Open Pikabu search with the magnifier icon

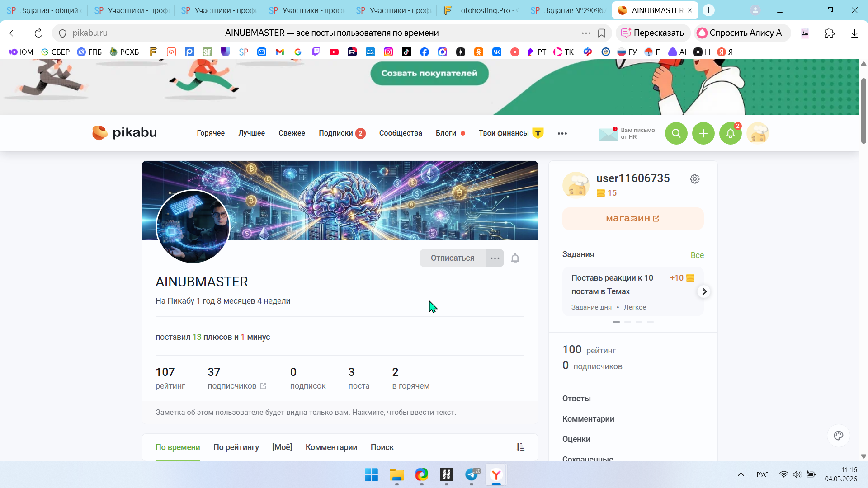pos(676,133)
